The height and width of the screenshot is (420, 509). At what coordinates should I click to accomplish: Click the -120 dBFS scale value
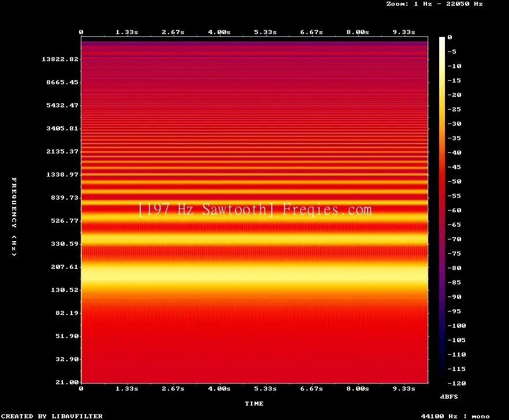point(456,383)
